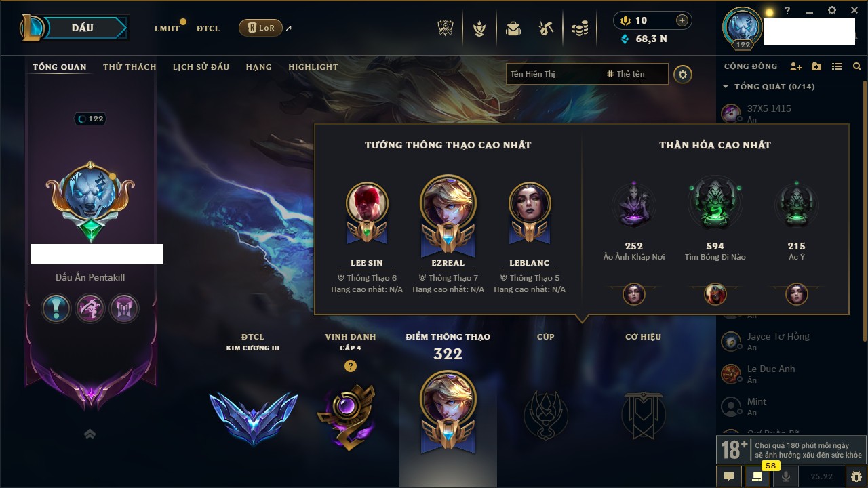Open missions panel with 58 badge
868x488 pixels.
coord(757,476)
